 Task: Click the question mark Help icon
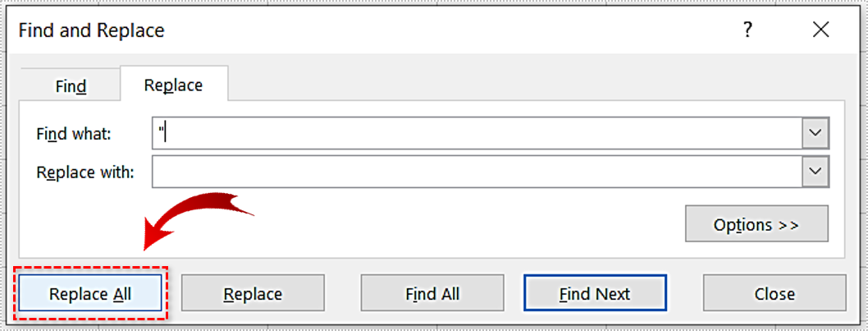(747, 30)
